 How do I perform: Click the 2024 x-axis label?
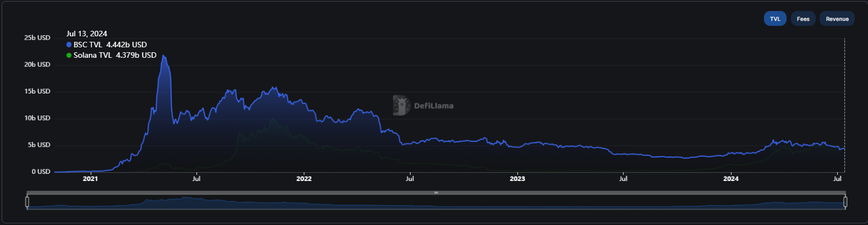(x=730, y=179)
